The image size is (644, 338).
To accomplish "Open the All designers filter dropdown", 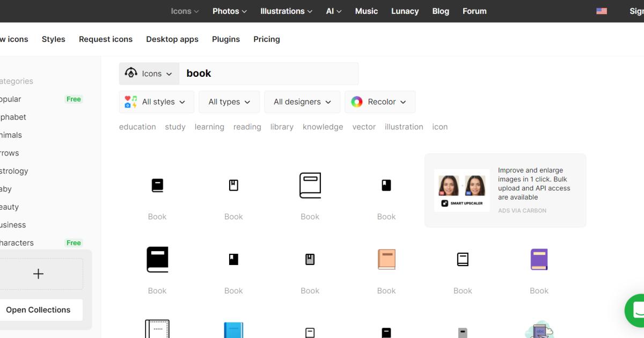I will (302, 102).
